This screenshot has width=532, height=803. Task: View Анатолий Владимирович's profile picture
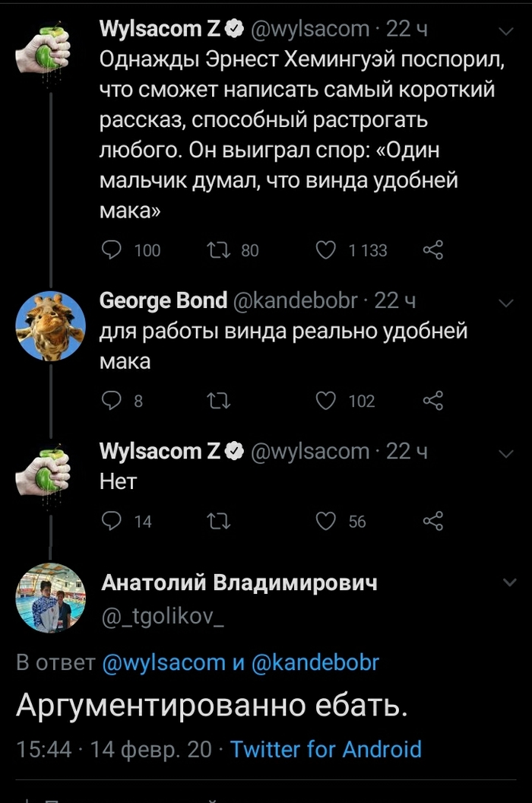click(x=50, y=598)
